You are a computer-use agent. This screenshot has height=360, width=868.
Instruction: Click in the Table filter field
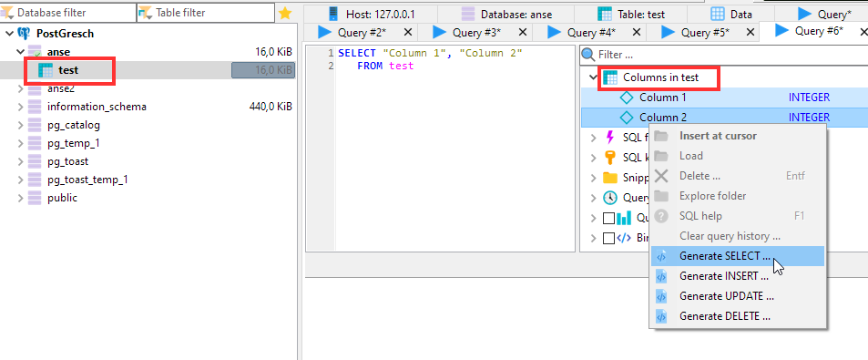(x=205, y=13)
